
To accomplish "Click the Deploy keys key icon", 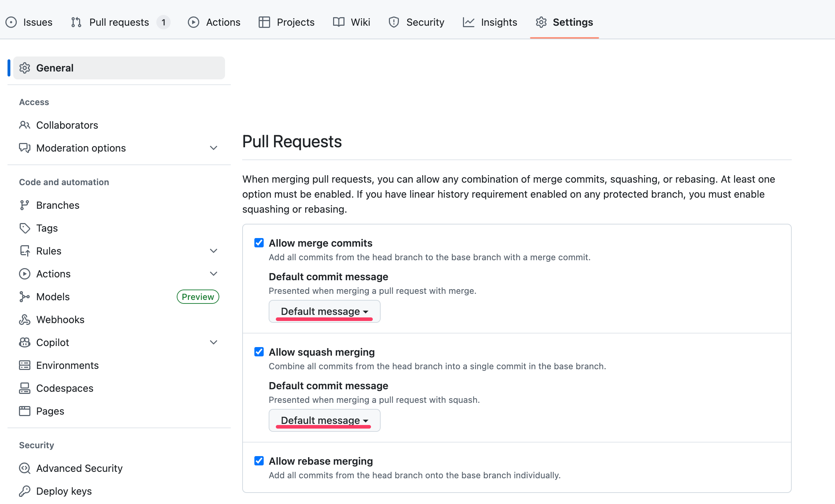I will pyautogui.click(x=24, y=491).
